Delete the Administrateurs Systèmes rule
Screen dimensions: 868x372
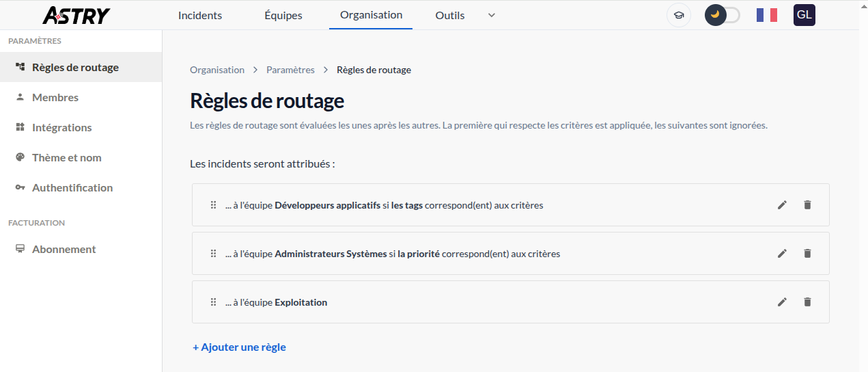[x=807, y=253]
